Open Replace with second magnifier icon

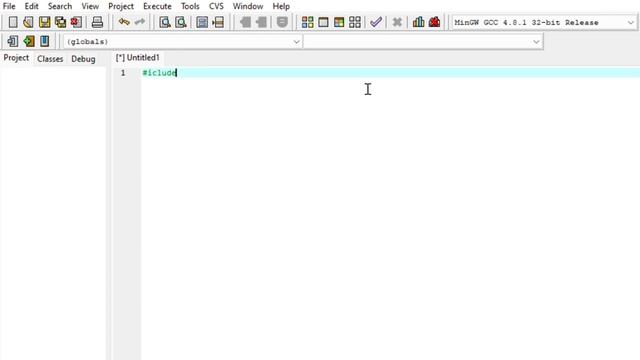(x=181, y=22)
